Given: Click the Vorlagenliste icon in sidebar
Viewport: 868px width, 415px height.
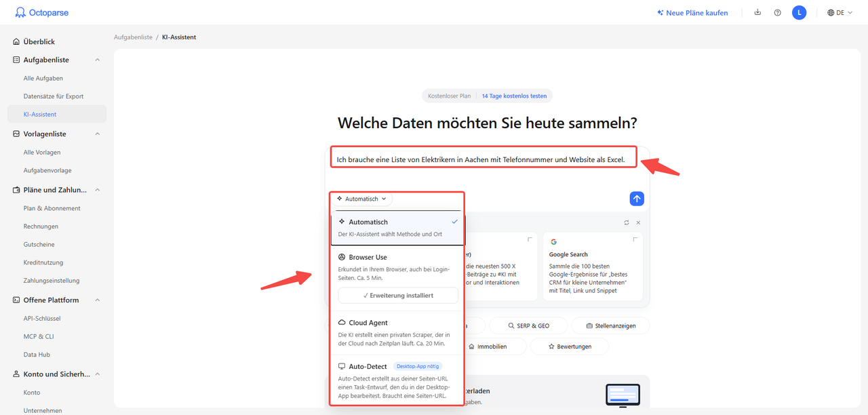Looking at the screenshot, I should 16,134.
